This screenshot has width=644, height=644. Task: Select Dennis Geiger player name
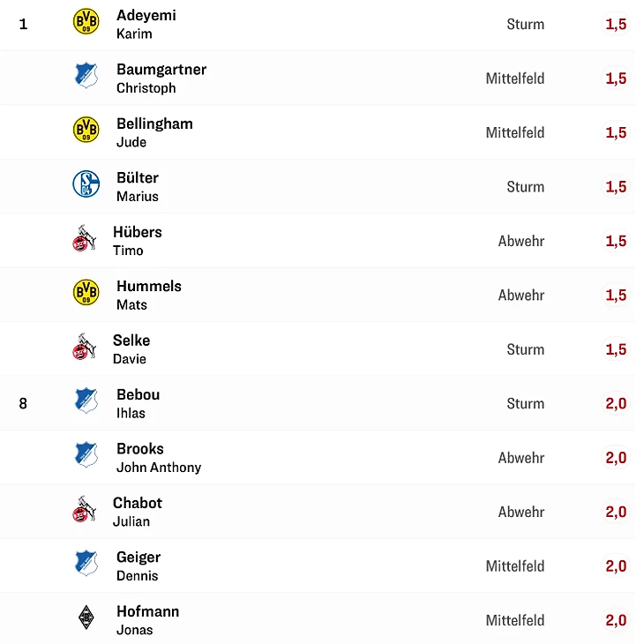[139, 566]
